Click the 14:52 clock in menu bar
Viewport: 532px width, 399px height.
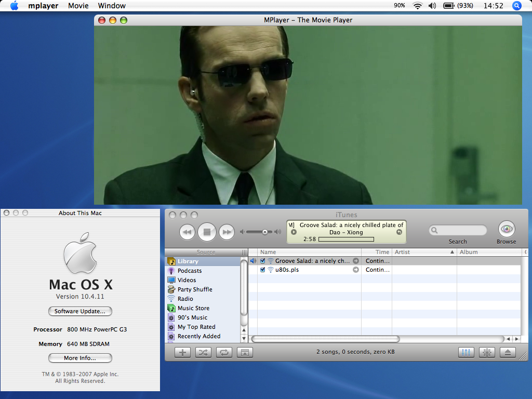[494, 6]
